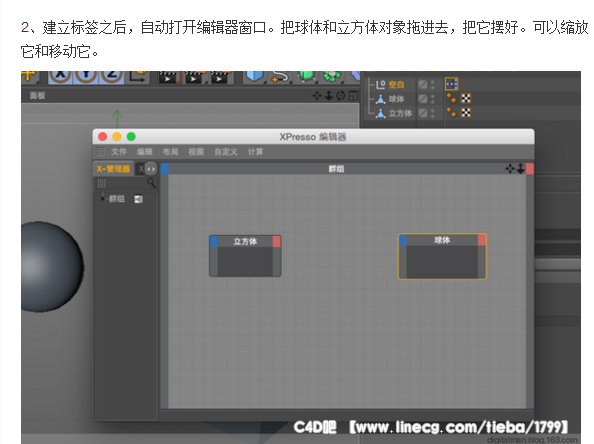Close the XPresso 编辑器 window
This screenshot has height=444, width=594.
click(x=102, y=137)
